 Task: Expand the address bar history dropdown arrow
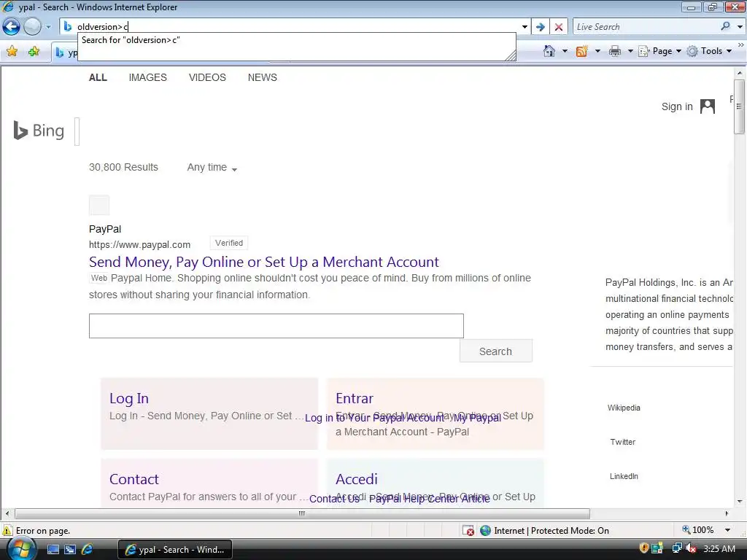[x=525, y=27]
